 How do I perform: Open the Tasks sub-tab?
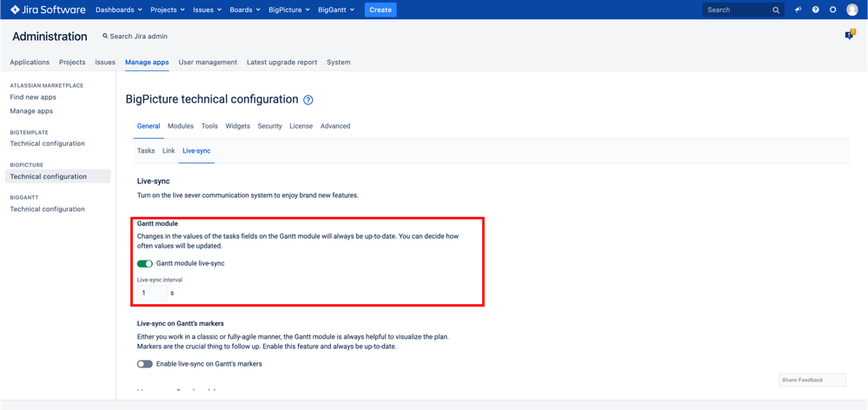[146, 150]
